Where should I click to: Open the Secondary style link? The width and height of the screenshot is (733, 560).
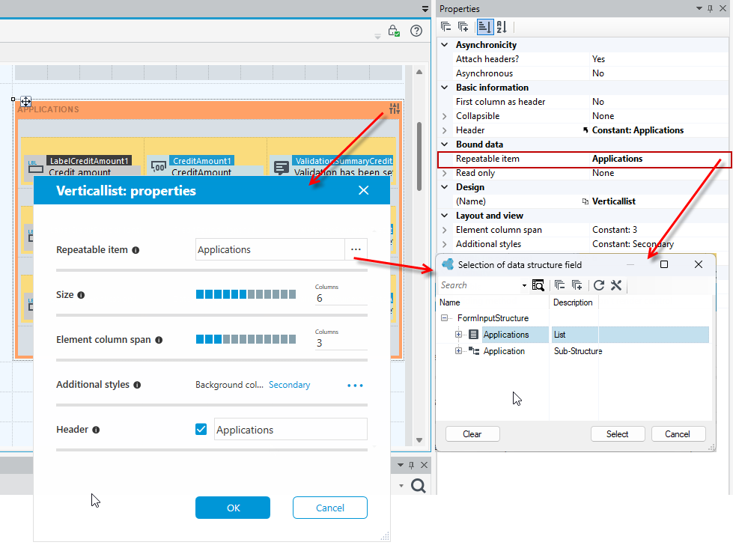(x=289, y=385)
